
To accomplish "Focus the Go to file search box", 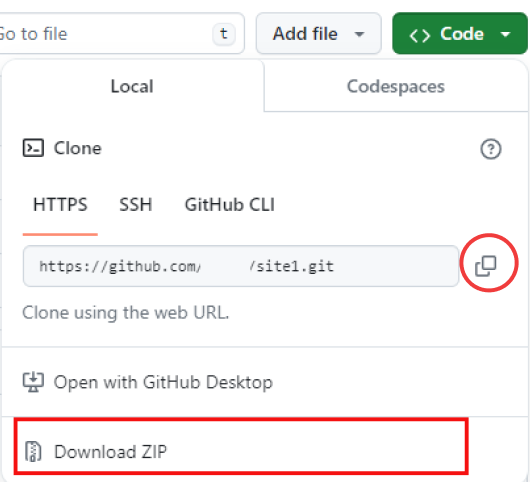I will click(122, 33).
